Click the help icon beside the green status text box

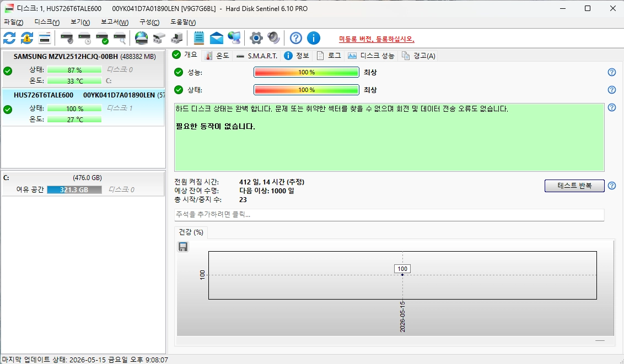(612, 107)
